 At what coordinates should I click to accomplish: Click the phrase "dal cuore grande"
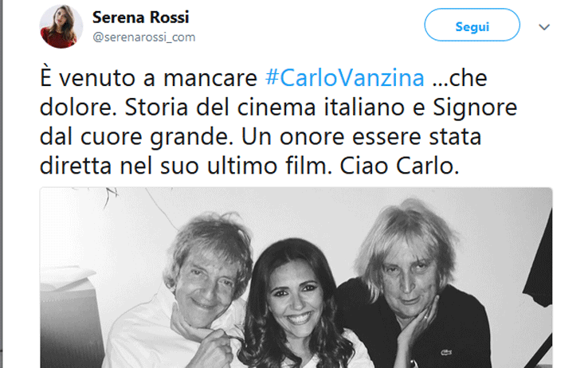[134, 137]
